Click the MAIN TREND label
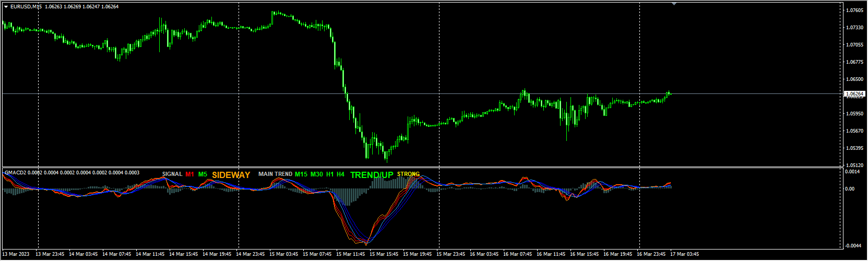Screen dimensions: 868x261 coord(276,174)
